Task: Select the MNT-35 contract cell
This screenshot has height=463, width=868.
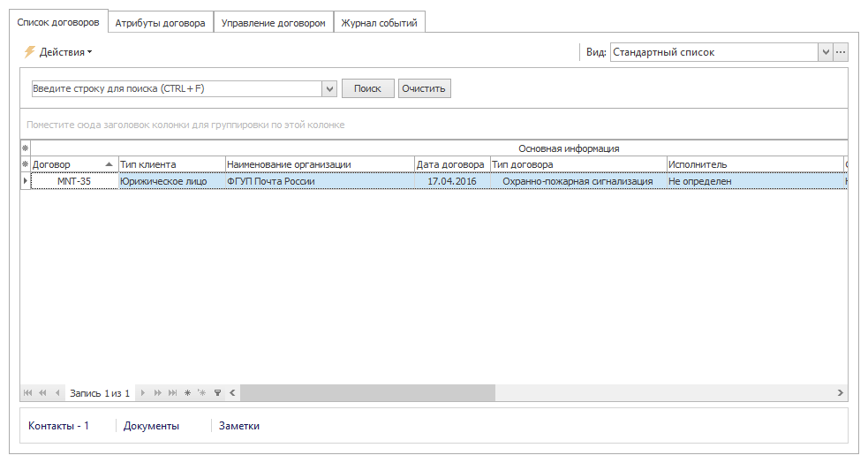Action: (74, 181)
